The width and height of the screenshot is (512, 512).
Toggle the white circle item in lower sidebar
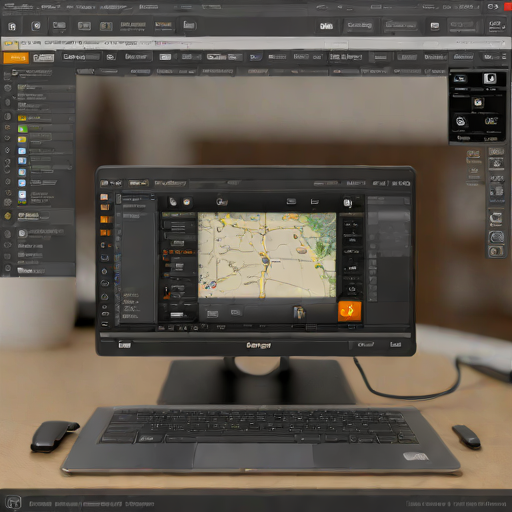(22, 233)
